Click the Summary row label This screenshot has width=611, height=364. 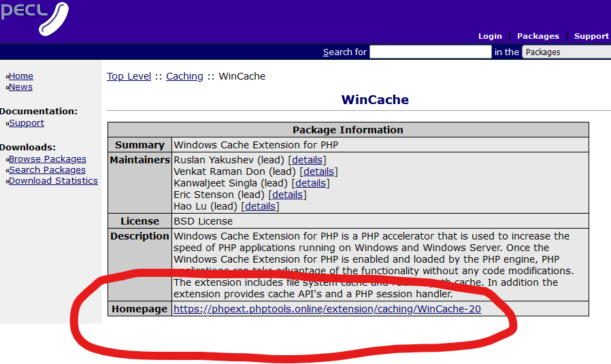pyautogui.click(x=139, y=145)
